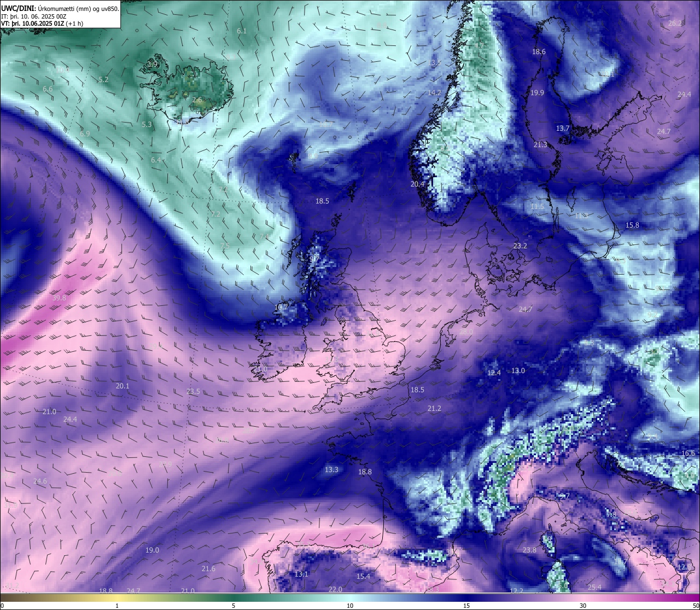Click the 21.6 value label

click(208, 569)
